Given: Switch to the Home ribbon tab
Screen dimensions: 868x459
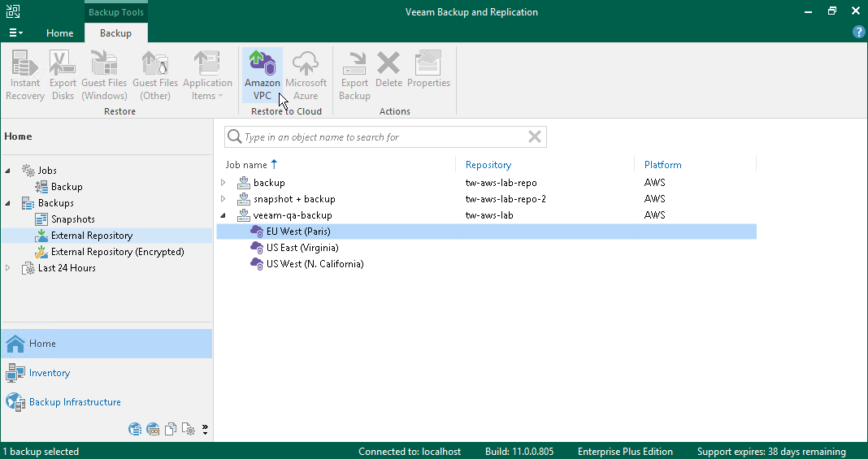Looking at the screenshot, I should click(60, 33).
